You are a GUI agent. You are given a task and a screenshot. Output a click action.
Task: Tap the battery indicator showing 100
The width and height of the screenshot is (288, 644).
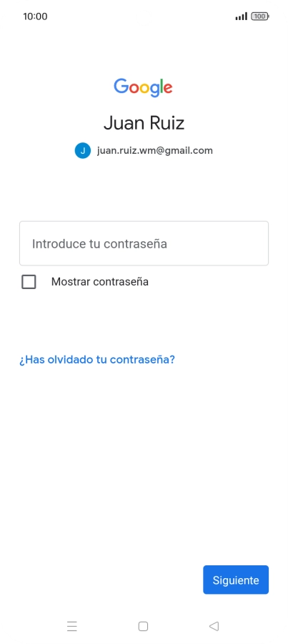[x=260, y=16]
